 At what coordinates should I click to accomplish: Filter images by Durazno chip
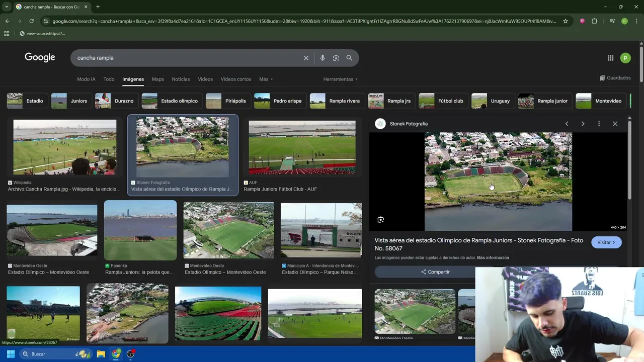point(117,101)
